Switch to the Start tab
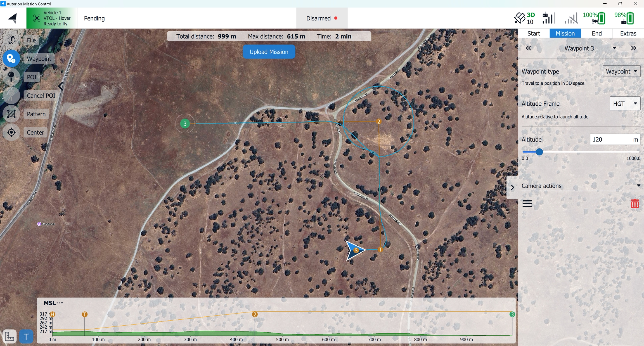The image size is (644, 346). point(534,33)
